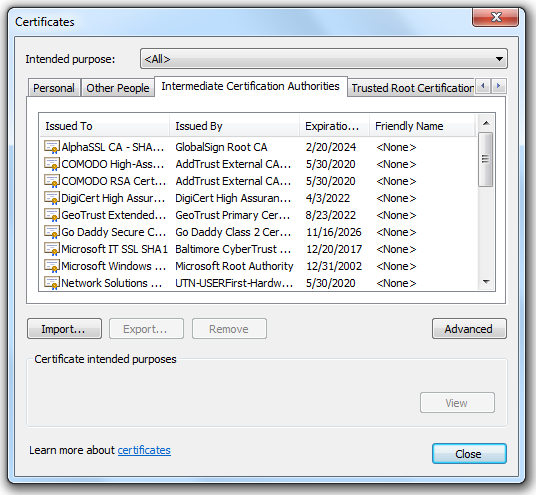536x495 pixels.
Task: Sort by the Friendly Name column header
Action: click(x=422, y=126)
